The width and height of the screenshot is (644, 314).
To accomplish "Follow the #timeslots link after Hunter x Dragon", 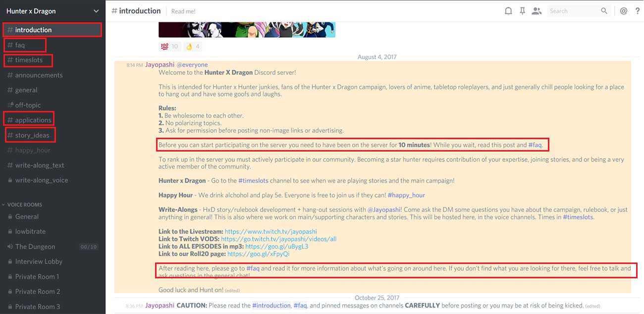I will pos(253,181).
